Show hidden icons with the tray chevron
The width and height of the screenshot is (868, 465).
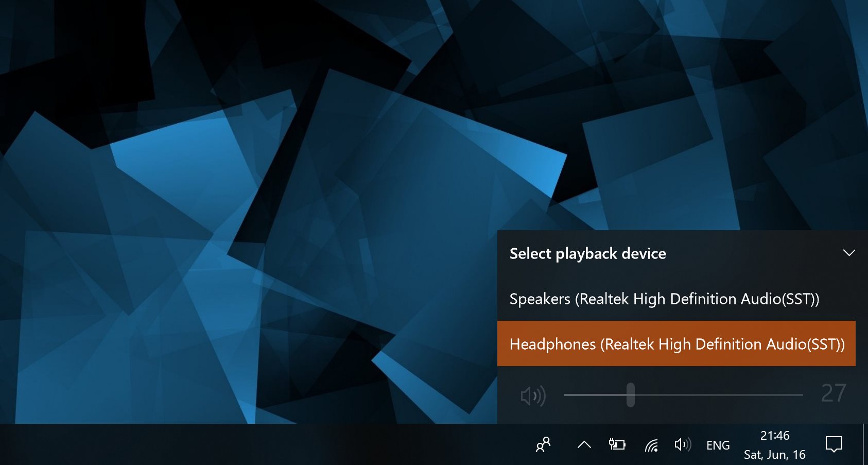pyautogui.click(x=584, y=444)
